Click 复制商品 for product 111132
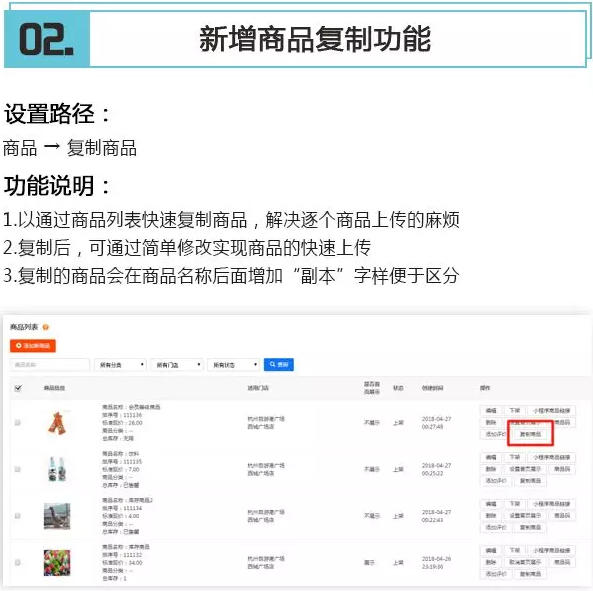This screenshot has width=593, height=591. (530, 574)
